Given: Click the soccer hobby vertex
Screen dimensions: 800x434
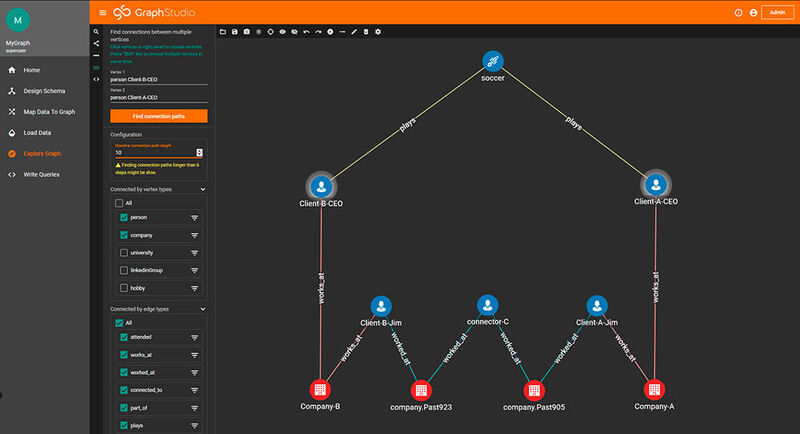Looking at the screenshot, I should coord(490,62).
